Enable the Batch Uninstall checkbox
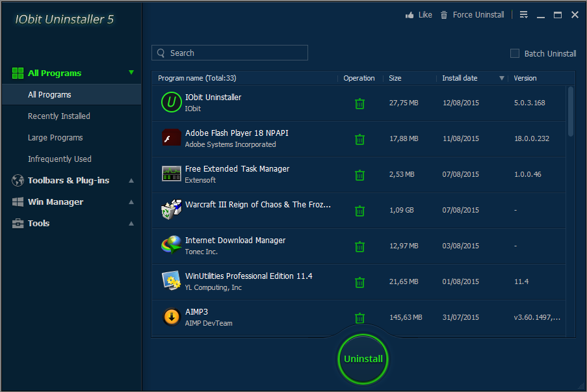The height and width of the screenshot is (392, 587). [515, 53]
